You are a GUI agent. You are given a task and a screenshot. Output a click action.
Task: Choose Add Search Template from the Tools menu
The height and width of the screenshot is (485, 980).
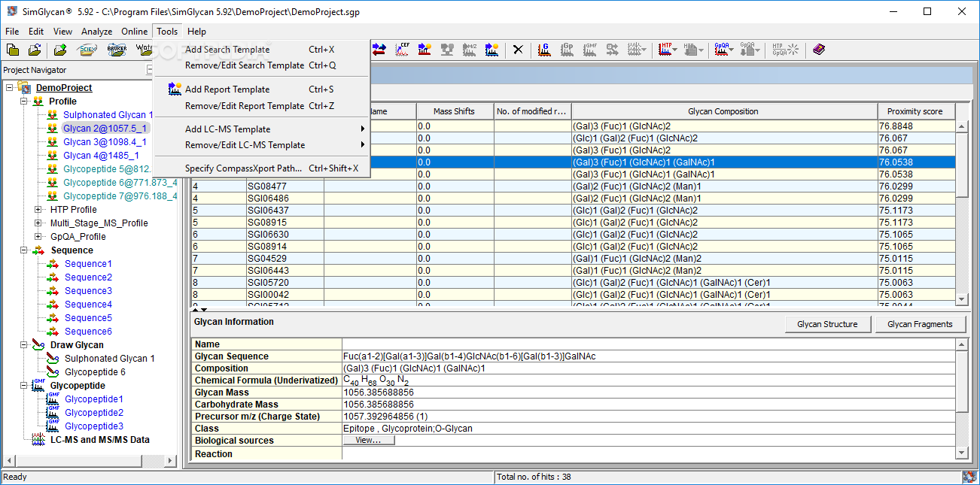pos(261,50)
